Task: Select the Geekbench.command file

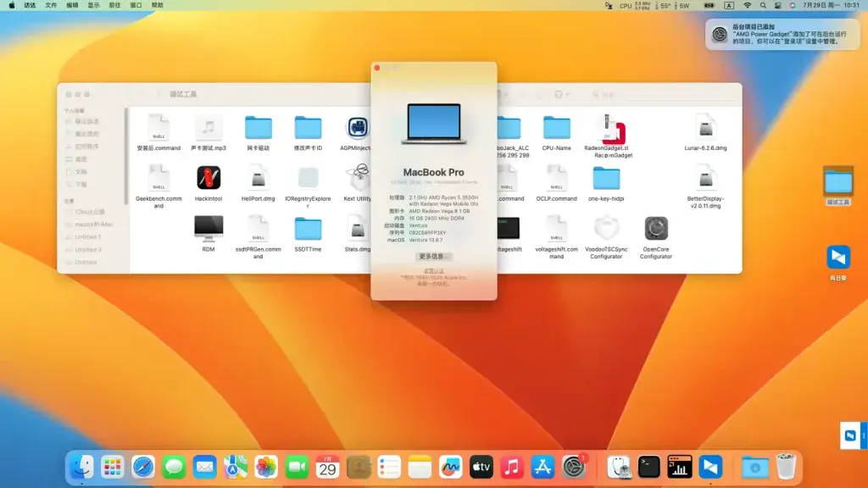Action: coord(159,178)
